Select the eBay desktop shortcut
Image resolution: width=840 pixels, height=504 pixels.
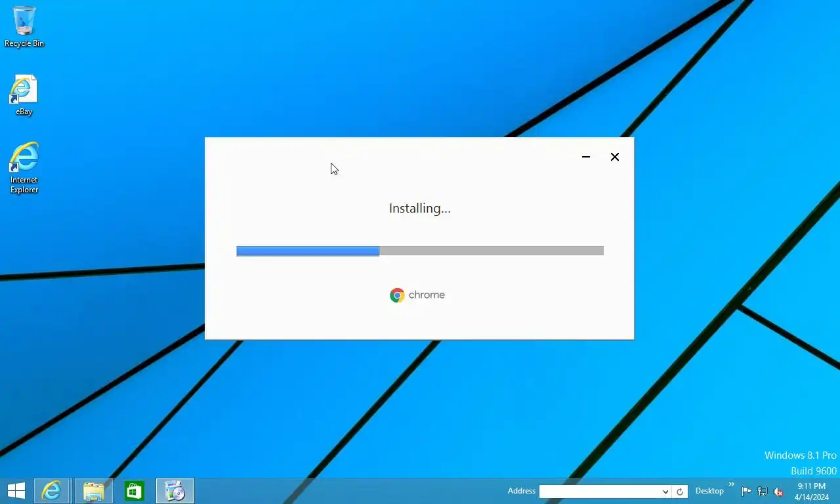24,95
